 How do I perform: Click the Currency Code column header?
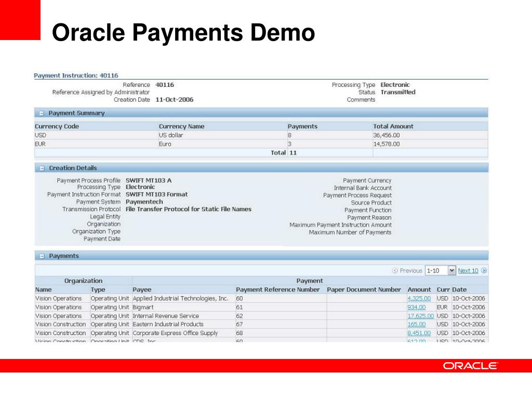pyautogui.click(x=57, y=126)
